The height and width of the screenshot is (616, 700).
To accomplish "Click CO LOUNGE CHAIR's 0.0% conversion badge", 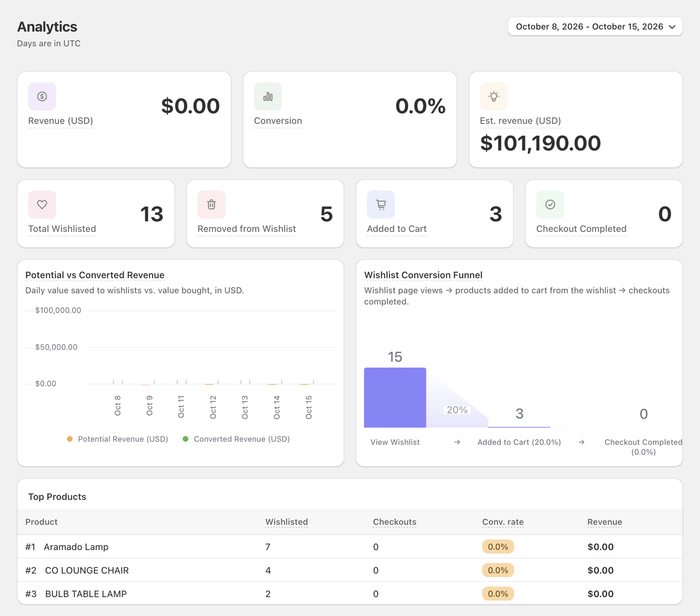I will 498,570.
